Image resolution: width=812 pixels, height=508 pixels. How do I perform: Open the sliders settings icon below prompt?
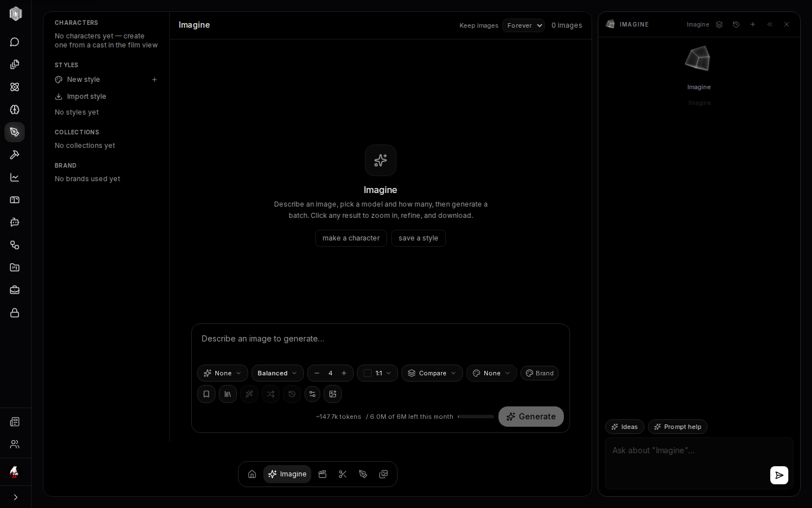click(x=312, y=394)
